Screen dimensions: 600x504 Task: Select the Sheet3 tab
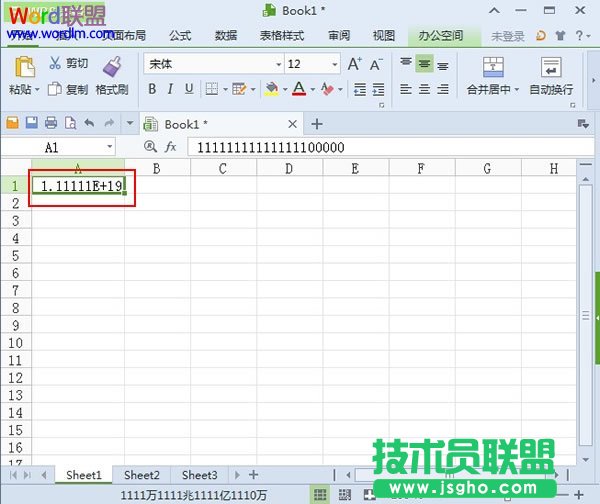coord(199,475)
